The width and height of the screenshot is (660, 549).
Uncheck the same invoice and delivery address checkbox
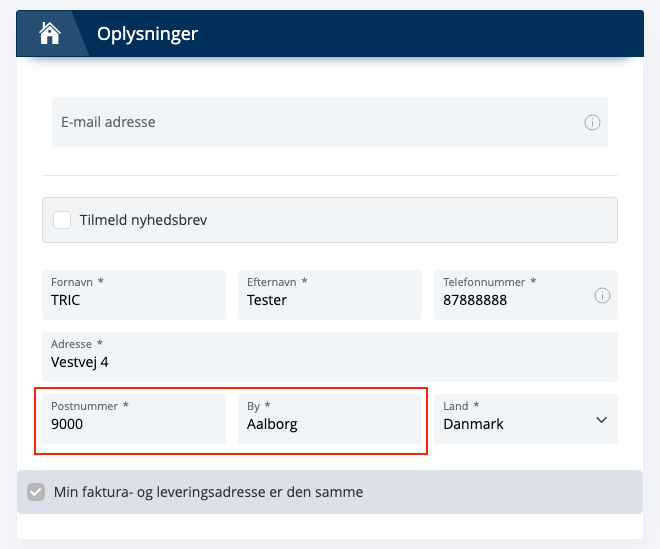[36, 492]
